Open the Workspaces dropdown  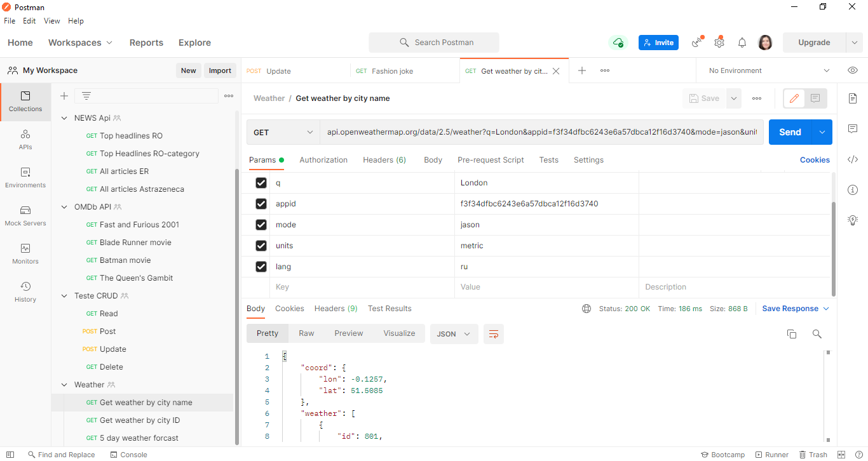[x=80, y=43]
